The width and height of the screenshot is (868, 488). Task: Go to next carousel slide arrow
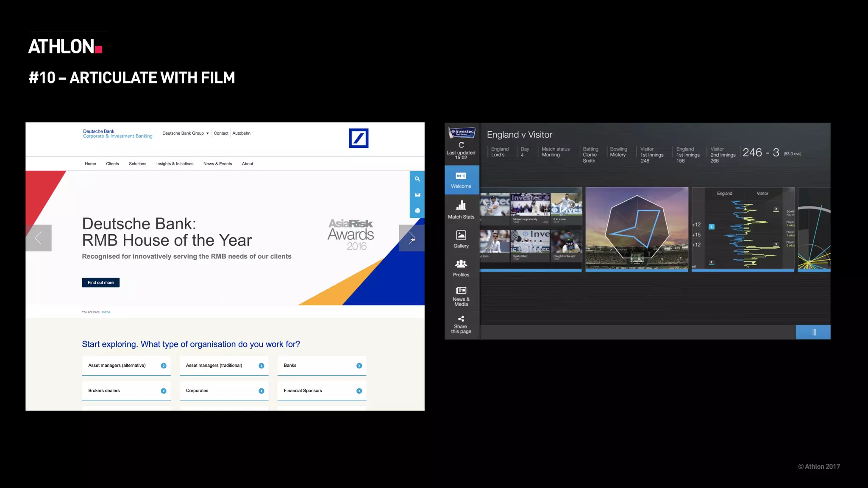pyautogui.click(x=411, y=238)
